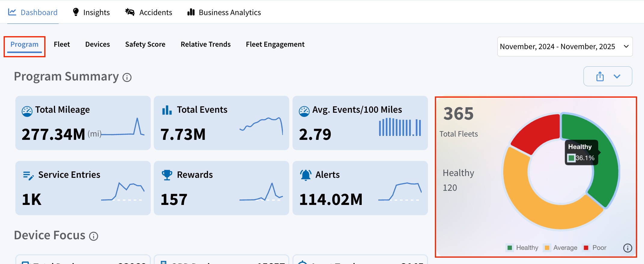
Task: Toggle Poor legend item in chart
Action: [595, 248]
